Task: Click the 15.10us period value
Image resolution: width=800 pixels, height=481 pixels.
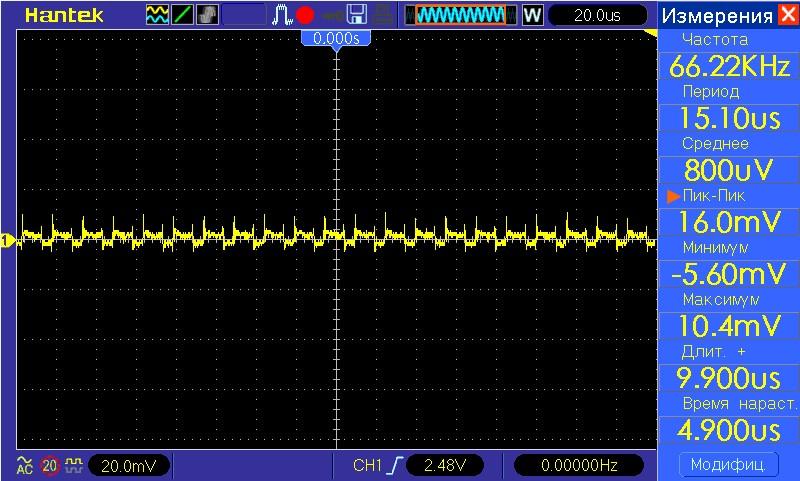Action: click(729, 118)
